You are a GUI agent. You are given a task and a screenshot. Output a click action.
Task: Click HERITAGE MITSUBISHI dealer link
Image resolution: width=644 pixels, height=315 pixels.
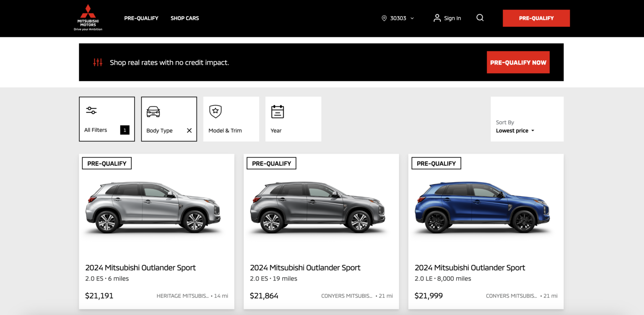pos(183,295)
